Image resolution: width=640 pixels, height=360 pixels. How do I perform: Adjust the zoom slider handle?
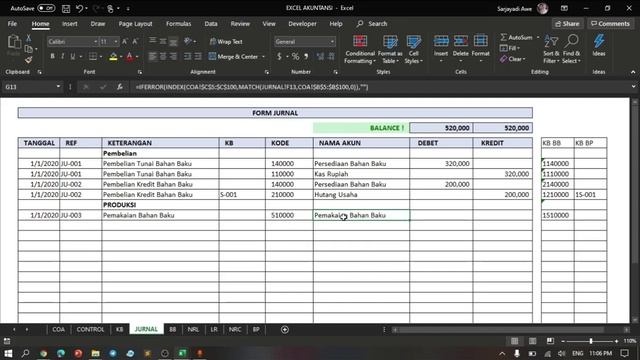(x=590, y=341)
